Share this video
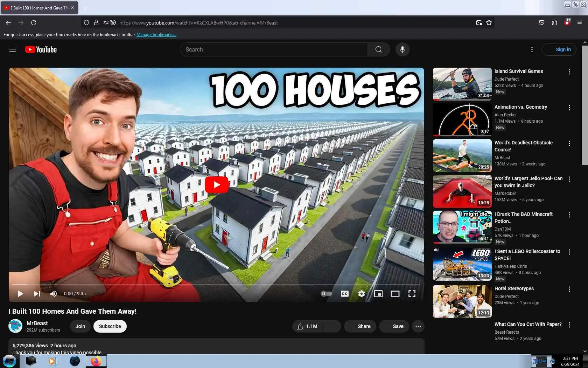 pos(360,326)
